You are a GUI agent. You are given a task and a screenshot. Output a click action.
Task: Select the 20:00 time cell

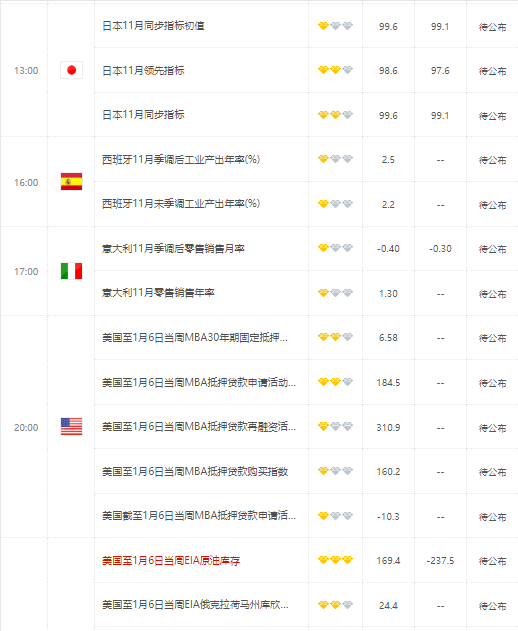(x=26, y=427)
